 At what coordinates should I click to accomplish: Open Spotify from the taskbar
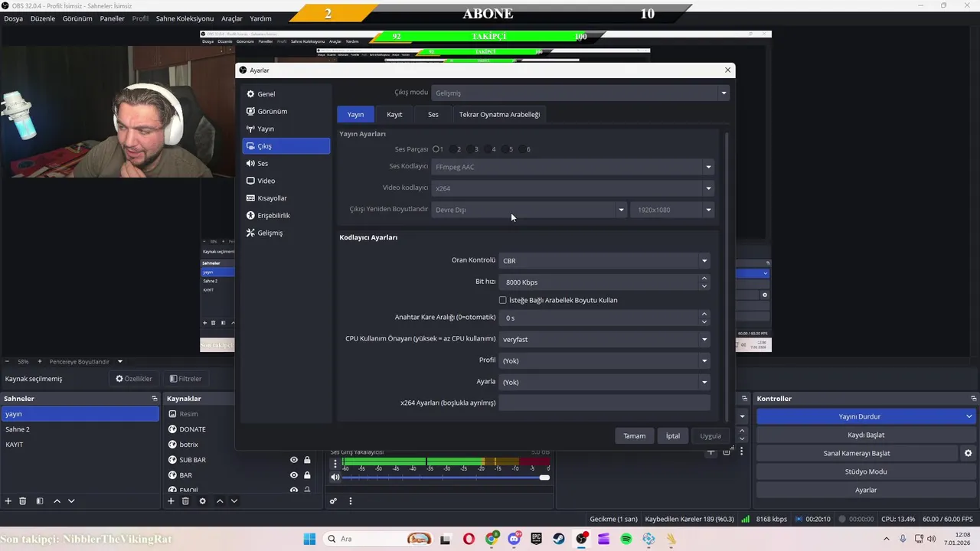pyautogui.click(x=626, y=539)
